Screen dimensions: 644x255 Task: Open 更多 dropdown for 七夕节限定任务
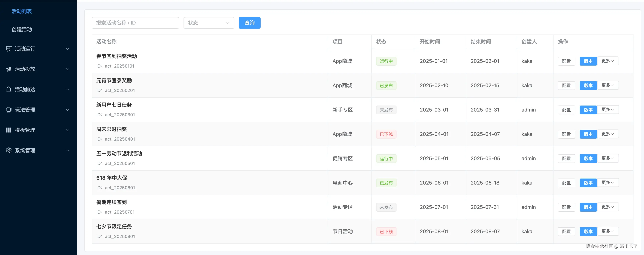608,231
